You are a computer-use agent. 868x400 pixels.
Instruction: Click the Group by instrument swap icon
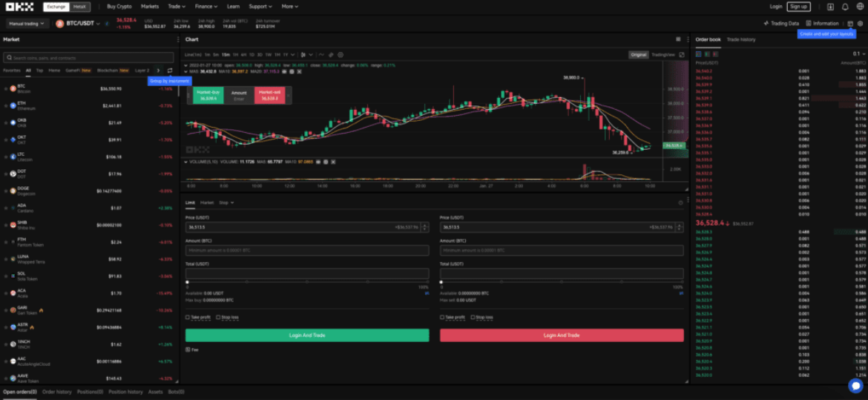click(170, 71)
